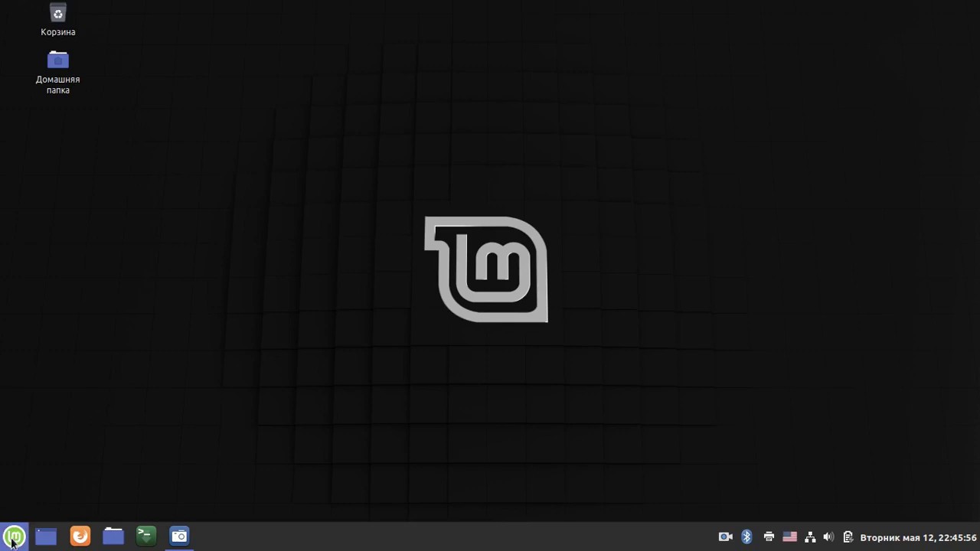The image size is (980, 551).
Task: Open calendar from the clock Вторник мая 12
Action: click(918, 537)
